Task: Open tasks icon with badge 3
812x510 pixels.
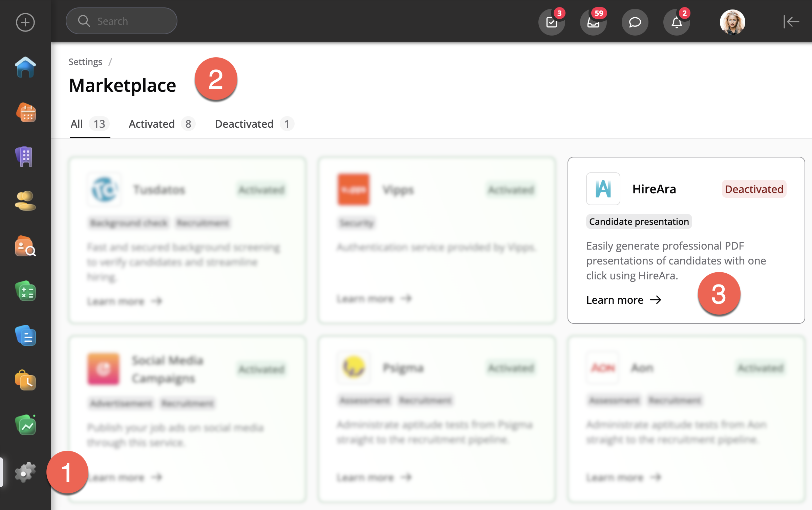Action: 552,22
